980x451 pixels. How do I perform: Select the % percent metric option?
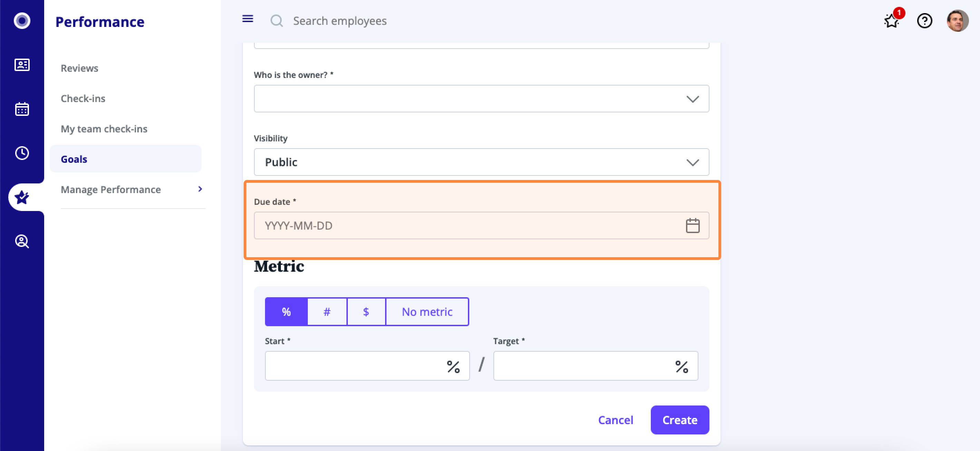click(286, 312)
